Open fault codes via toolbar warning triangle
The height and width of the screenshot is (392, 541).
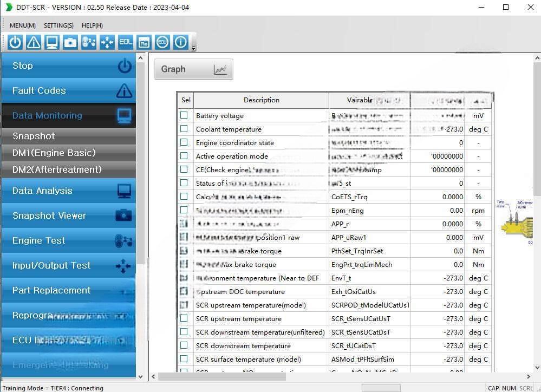point(34,42)
